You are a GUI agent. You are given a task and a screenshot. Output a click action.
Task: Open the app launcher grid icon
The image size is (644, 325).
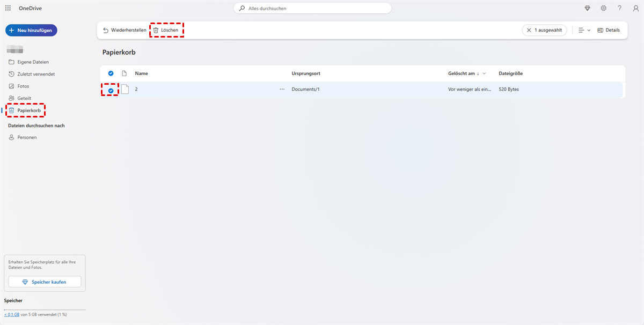pos(8,8)
